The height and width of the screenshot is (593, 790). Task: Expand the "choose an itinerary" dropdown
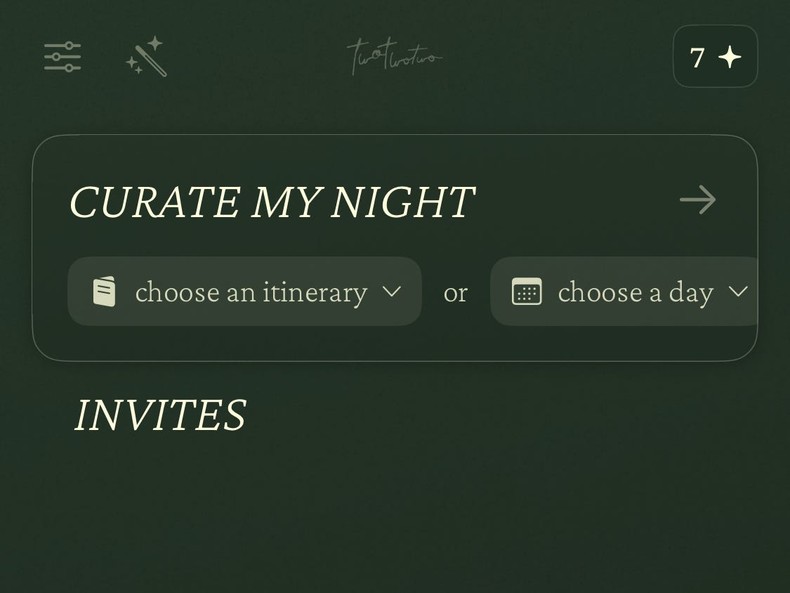tap(244, 292)
